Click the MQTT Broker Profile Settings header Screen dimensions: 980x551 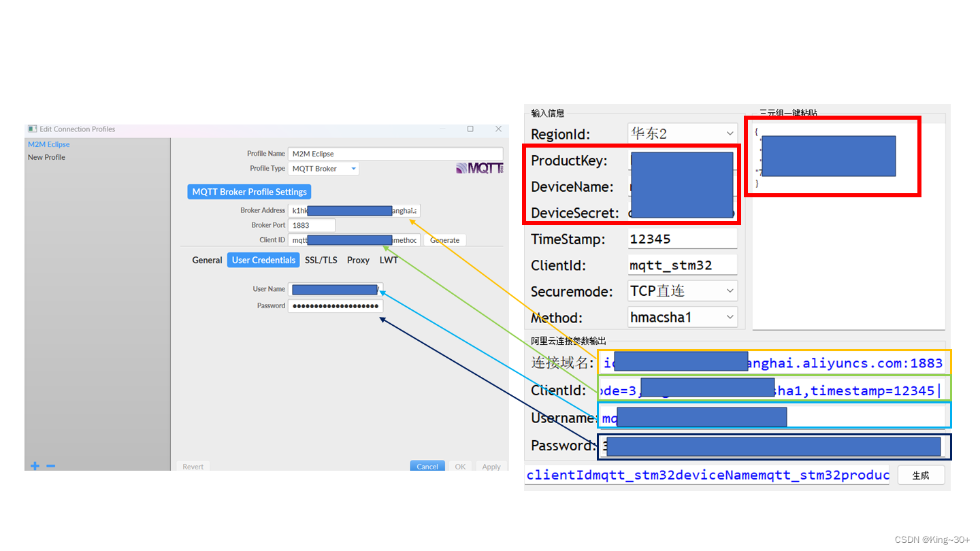pos(249,192)
